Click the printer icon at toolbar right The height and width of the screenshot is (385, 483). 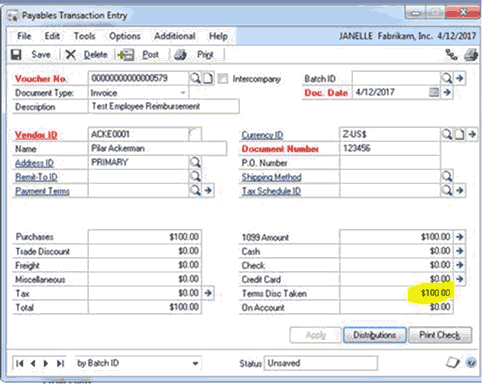471,55
